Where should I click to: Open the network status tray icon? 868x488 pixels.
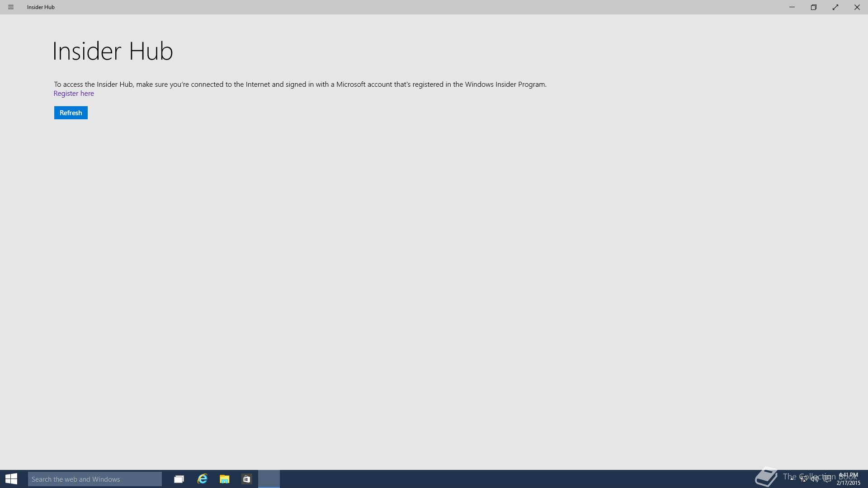pyautogui.click(x=803, y=479)
